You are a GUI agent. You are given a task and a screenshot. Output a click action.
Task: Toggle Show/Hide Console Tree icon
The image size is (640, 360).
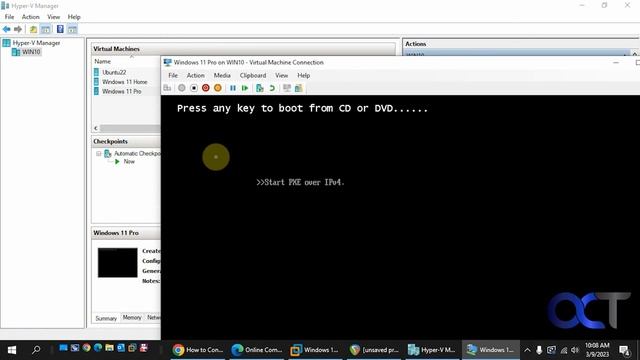tap(46, 29)
